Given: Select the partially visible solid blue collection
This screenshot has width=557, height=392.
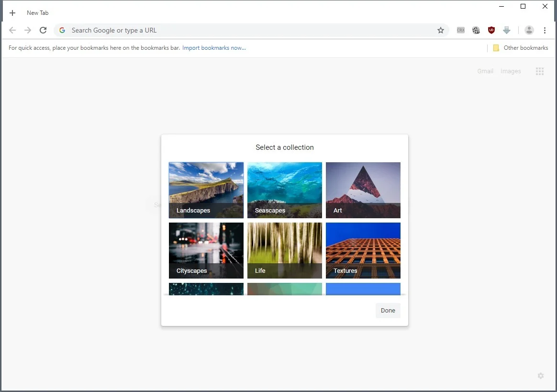Looking at the screenshot, I should [x=363, y=289].
